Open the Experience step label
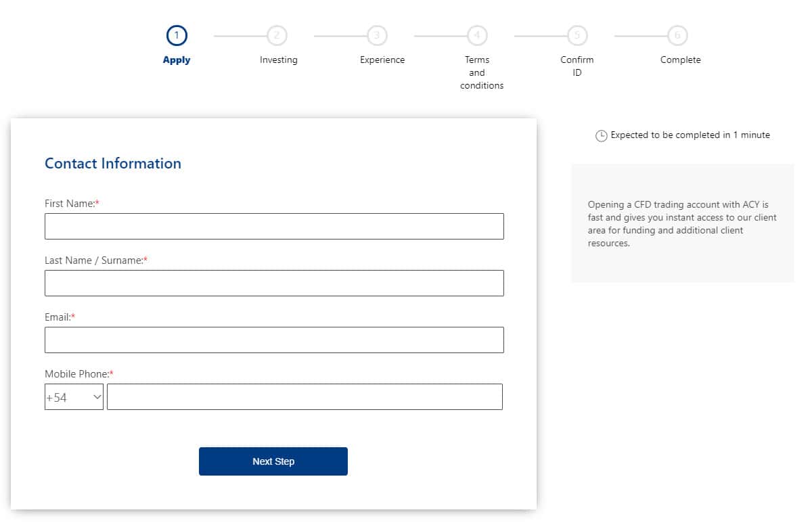 [x=382, y=60]
